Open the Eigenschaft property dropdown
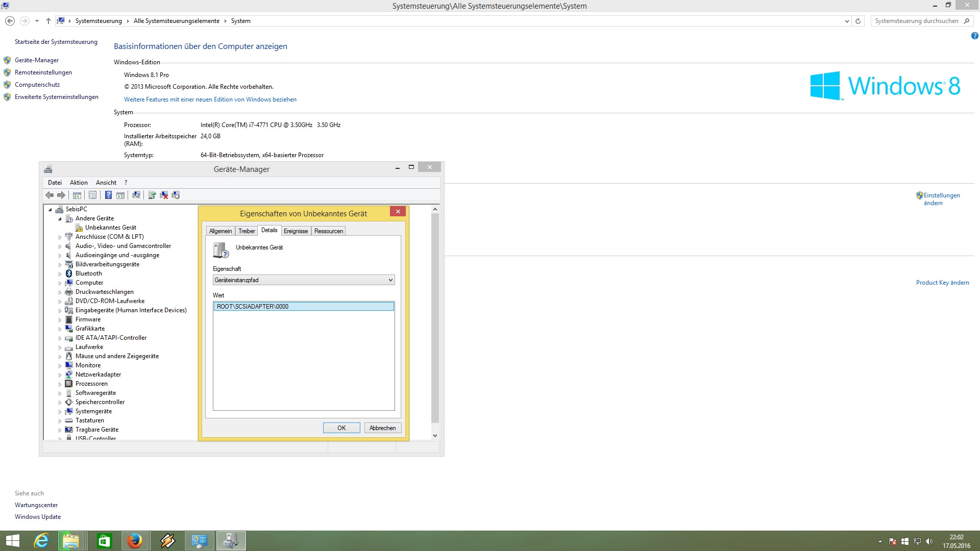This screenshot has height=551, width=980. click(303, 280)
